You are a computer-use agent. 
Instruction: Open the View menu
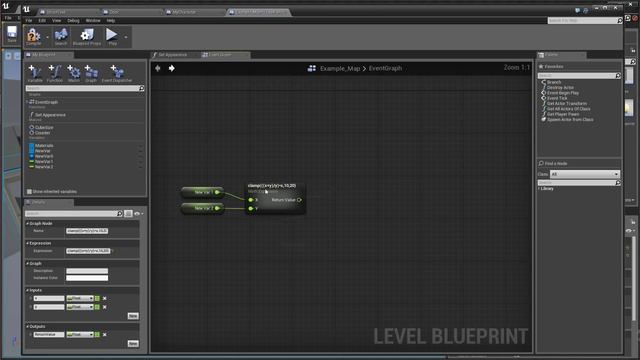point(57,20)
